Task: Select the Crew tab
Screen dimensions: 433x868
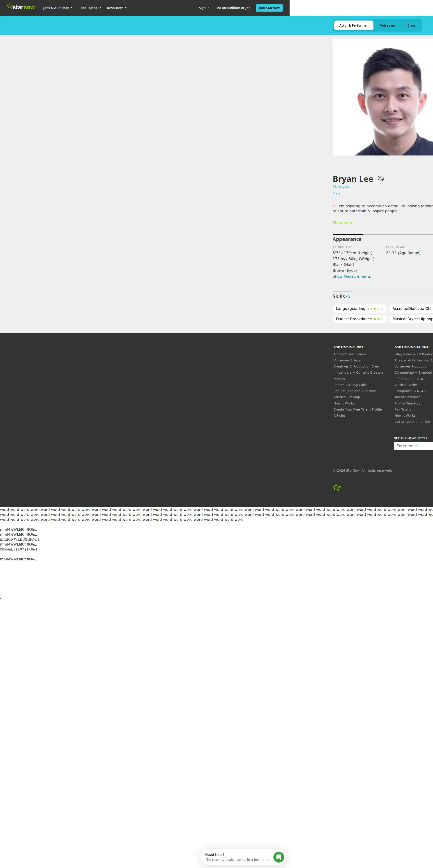Action: tap(411, 26)
